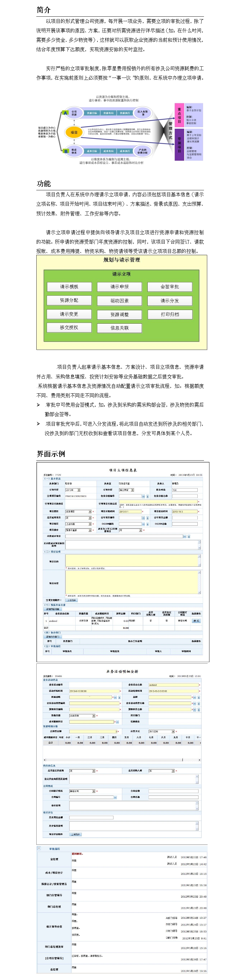Collapse the 审批流程 section toggle

point(39,848)
